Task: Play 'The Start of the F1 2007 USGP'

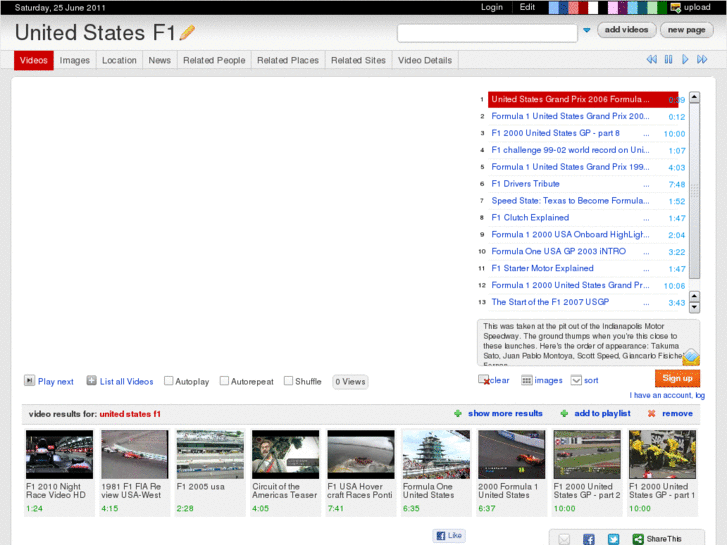Action: (550, 302)
